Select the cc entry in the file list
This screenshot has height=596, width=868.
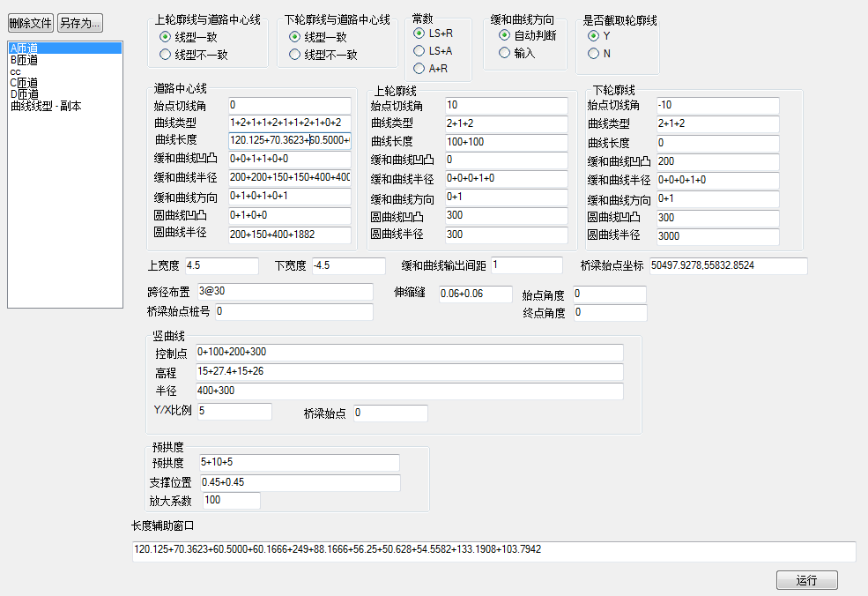15,71
